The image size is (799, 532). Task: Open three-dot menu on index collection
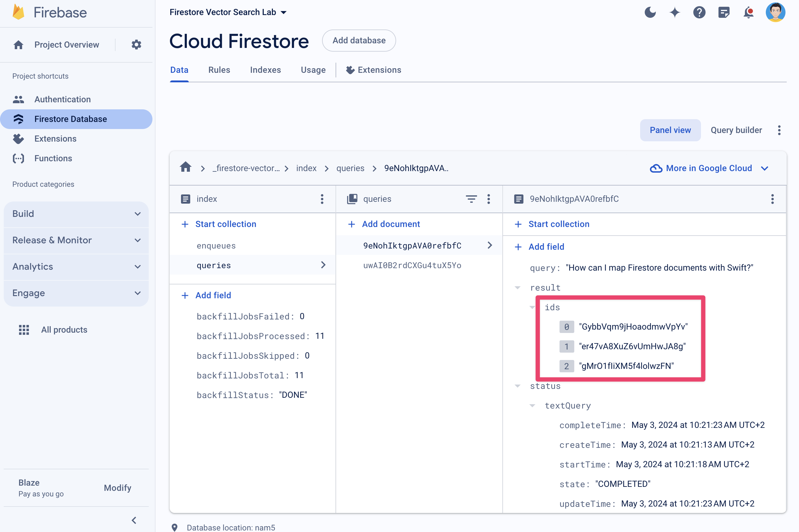[x=321, y=198]
